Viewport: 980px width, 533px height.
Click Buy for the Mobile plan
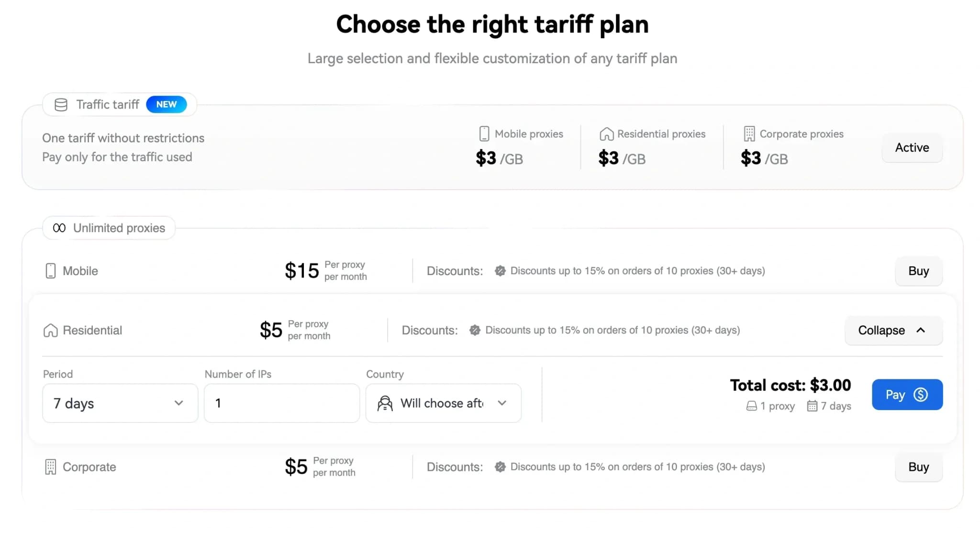click(x=918, y=271)
